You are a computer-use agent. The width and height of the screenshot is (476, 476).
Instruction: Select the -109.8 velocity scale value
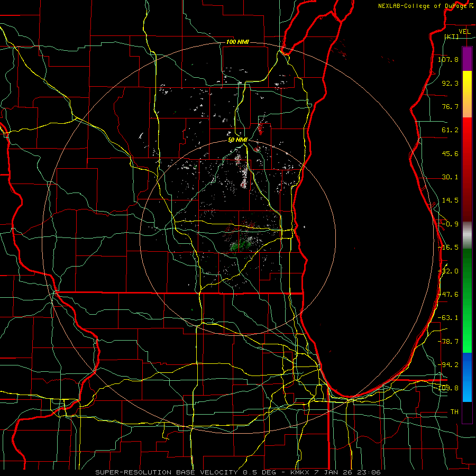(x=448, y=388)
